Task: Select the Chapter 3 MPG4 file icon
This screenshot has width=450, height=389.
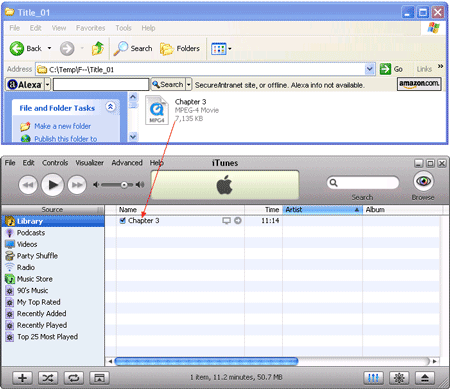Action: pyautogui.click(x=157, y=110)
